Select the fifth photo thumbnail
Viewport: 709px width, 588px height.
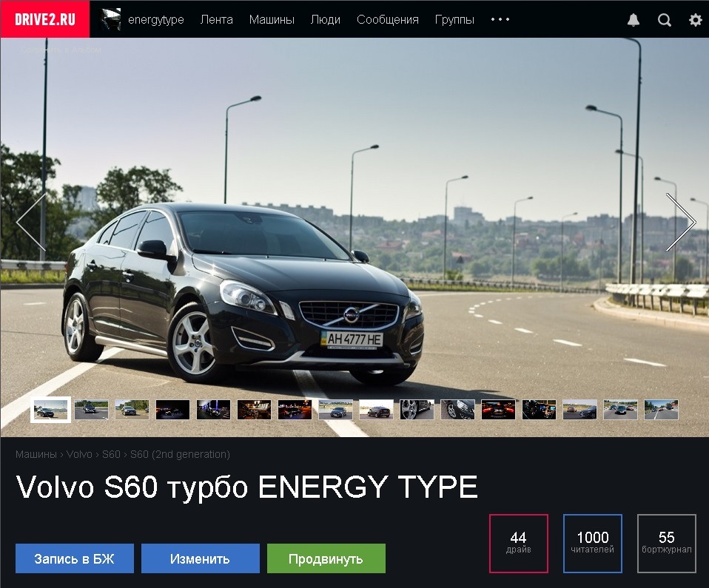pyautogui.click(x=213, y=410)
